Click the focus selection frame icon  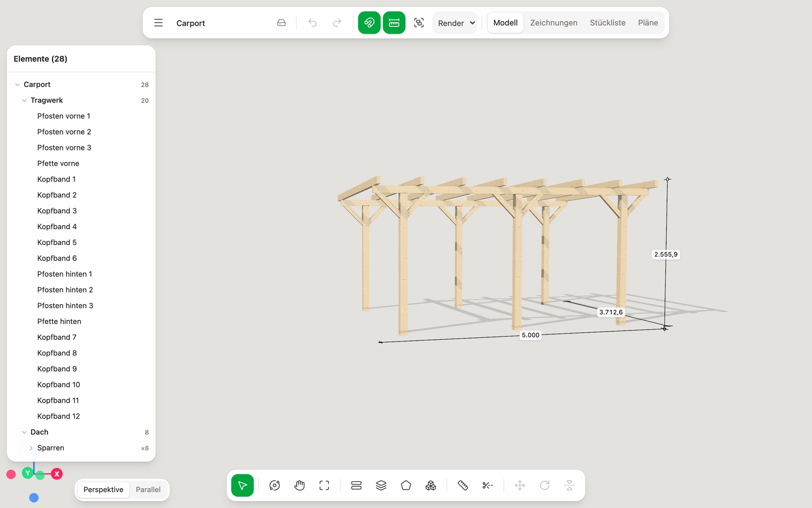(x=419, y=23)
